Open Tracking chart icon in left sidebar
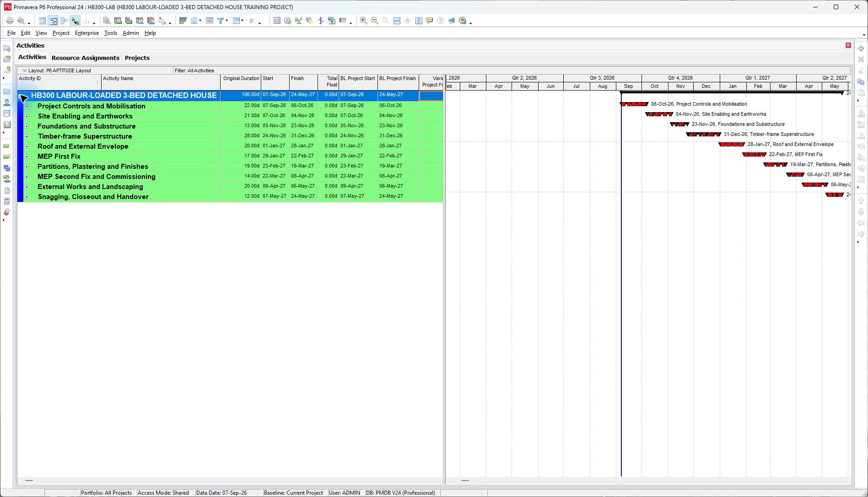 coord(7,124)
